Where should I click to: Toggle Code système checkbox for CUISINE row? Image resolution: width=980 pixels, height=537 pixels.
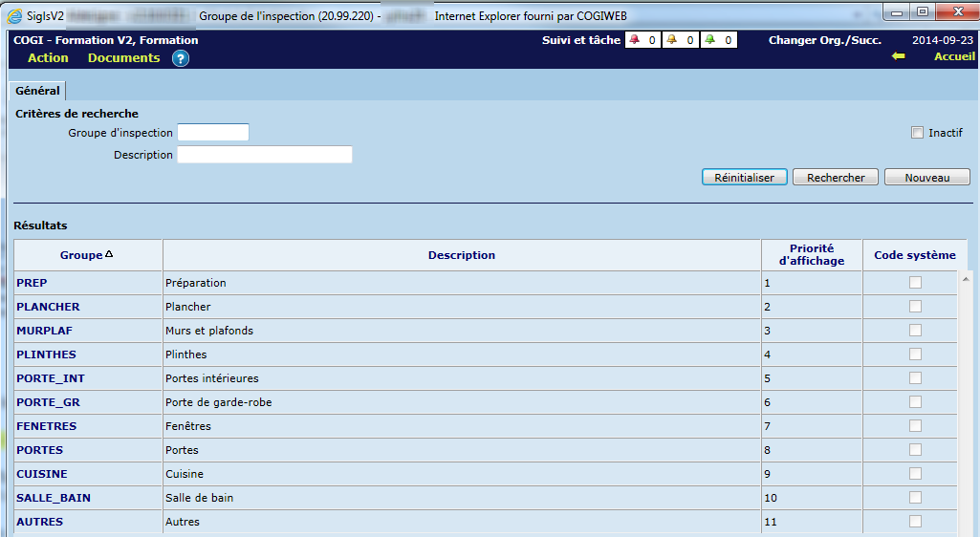tap(915, 474)
